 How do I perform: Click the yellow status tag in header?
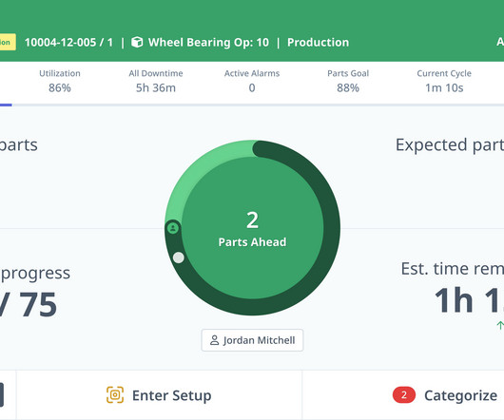pos(7,42)
